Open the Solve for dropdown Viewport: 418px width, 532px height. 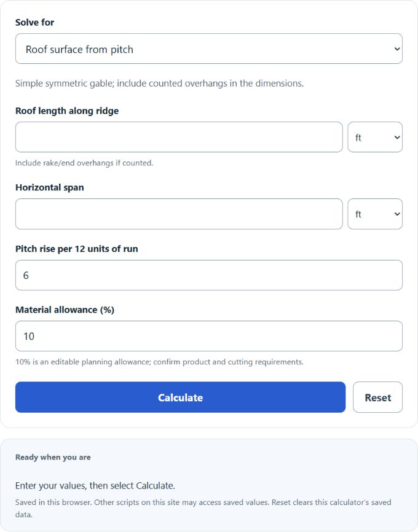pyautogui.click(x=209, y=49)
